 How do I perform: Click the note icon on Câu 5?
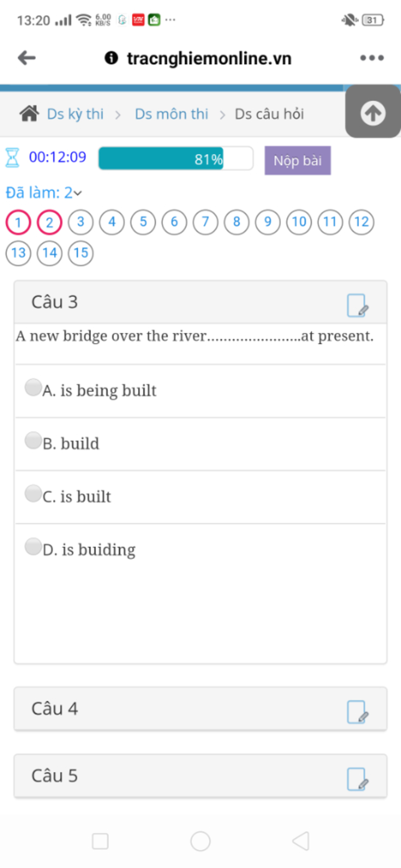click(358, 779)
